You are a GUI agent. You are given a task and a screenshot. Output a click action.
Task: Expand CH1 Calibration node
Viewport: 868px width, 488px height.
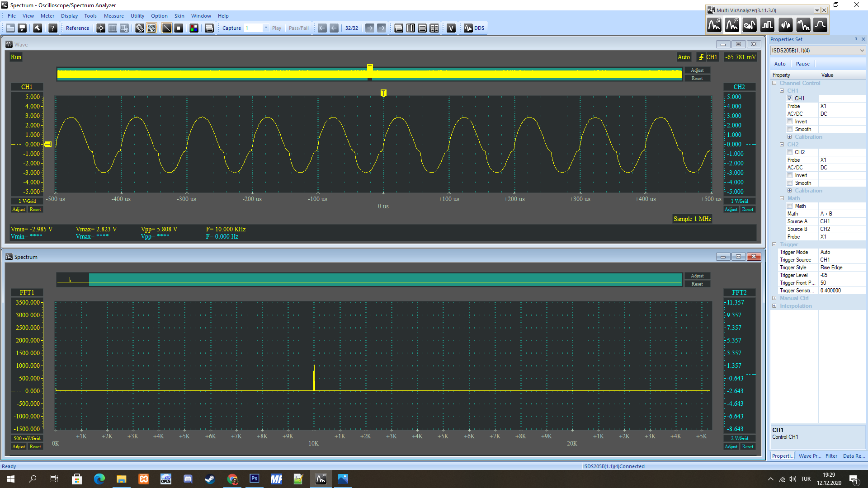[789, 137]
